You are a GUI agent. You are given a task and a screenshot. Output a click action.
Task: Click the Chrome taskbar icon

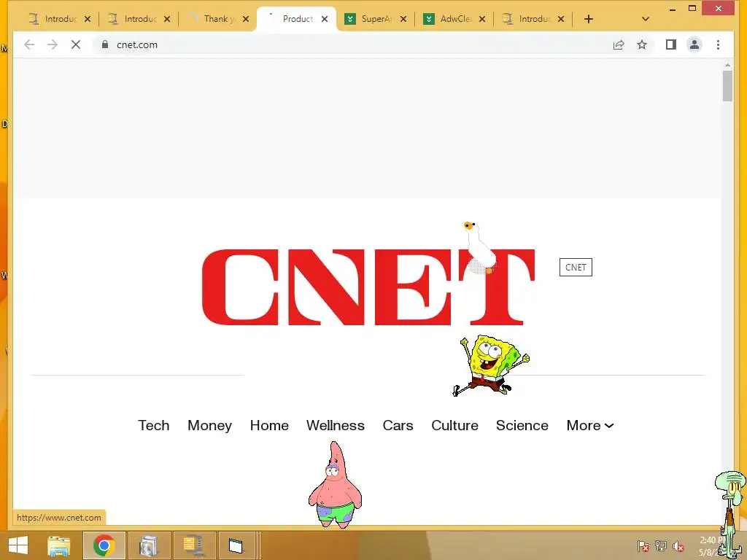(104, 545)
